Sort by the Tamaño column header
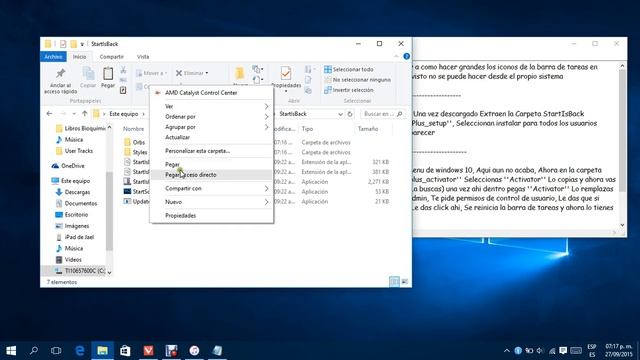The height and width of the screenshot is (360, 640). click(368, 129)
